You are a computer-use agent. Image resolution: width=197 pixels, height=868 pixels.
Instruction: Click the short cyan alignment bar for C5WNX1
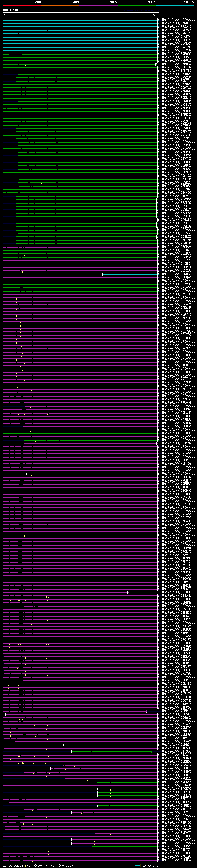130,274
